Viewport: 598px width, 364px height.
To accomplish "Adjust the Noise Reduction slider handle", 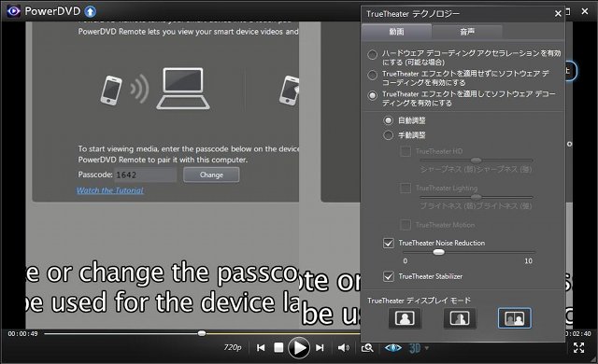I will 438,252.
